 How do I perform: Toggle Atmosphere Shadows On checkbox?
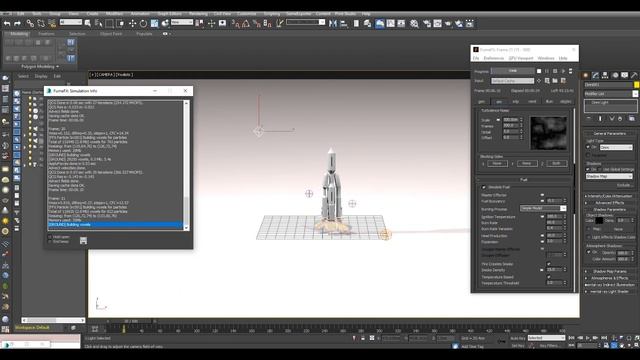[588, 252]
